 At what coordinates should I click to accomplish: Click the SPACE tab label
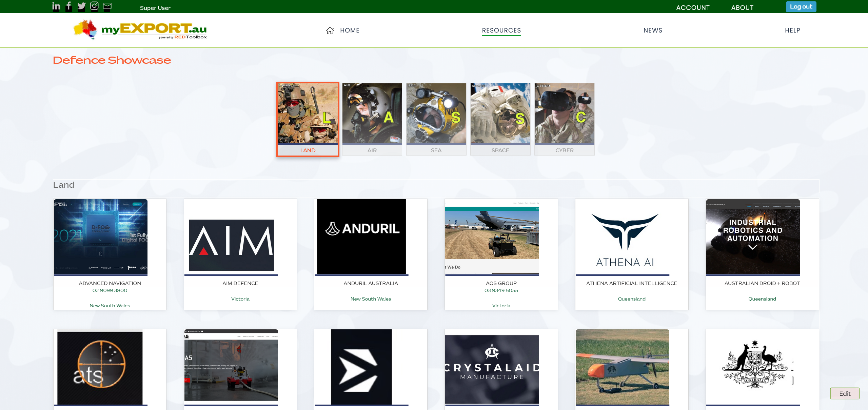point(500,150)
